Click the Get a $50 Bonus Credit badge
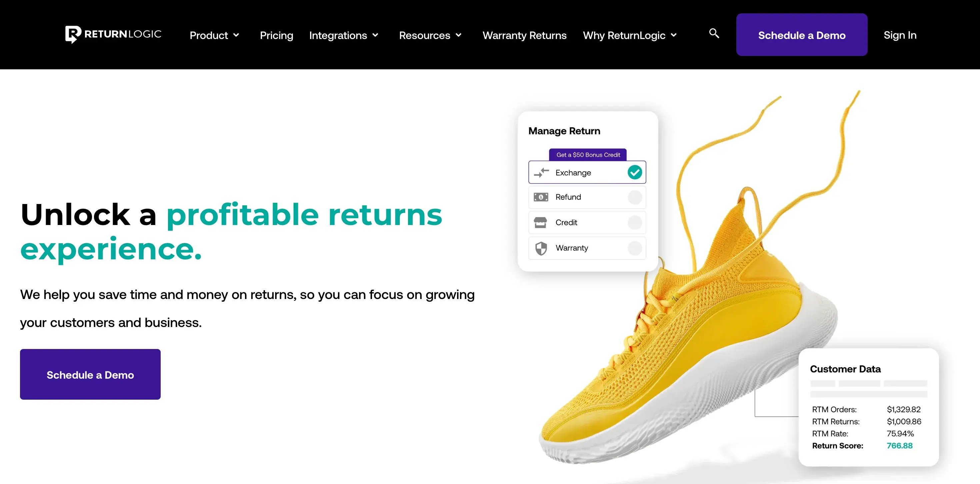This screenshot has width=980, height=484. tap(588, 155)
